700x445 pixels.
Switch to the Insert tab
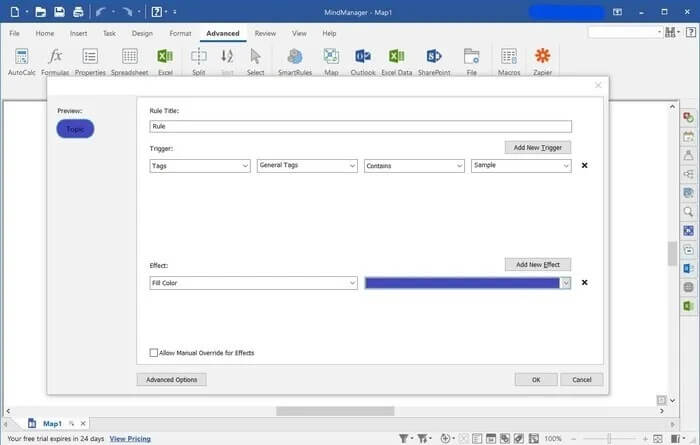click(79, 33)
